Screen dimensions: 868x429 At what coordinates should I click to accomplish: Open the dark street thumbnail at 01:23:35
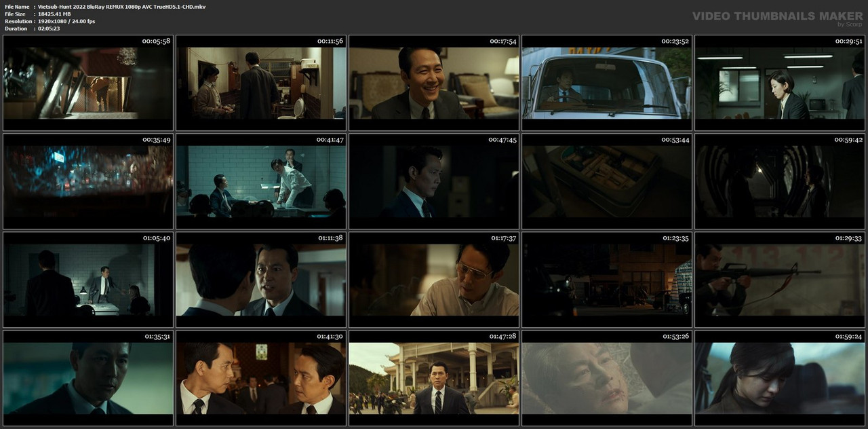(x=607, y=280)
